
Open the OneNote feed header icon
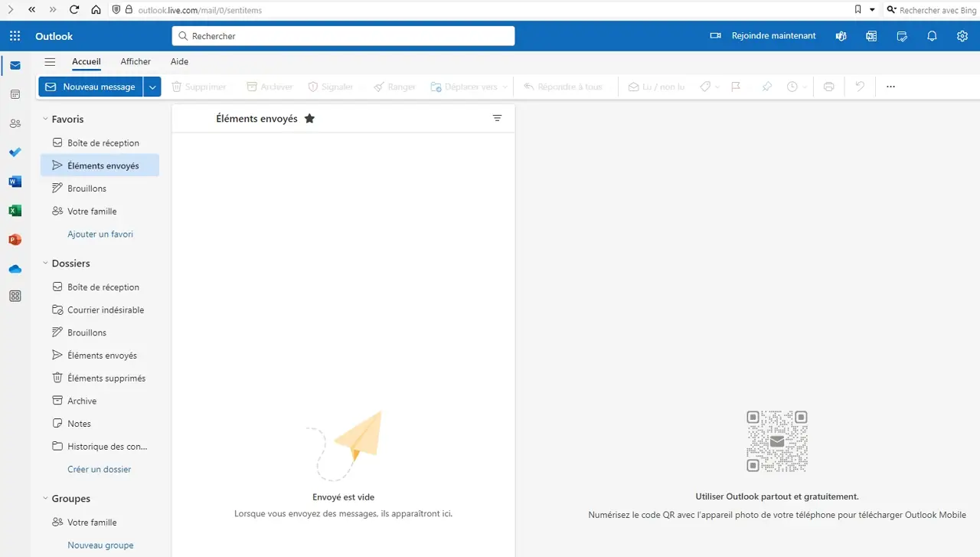click(871, 36)
